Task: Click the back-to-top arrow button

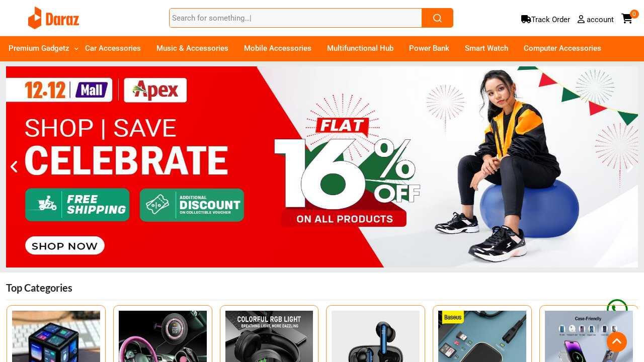Action: click(x=617, y=342)
